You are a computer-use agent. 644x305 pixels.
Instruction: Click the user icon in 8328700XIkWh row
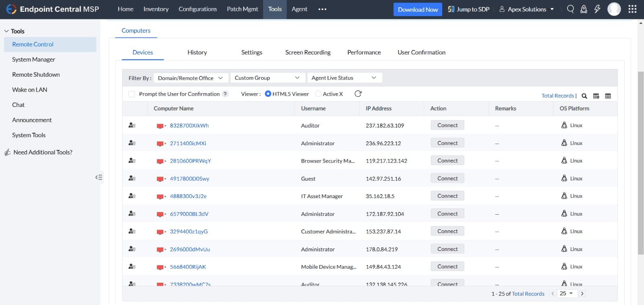(x=132, y=125)
